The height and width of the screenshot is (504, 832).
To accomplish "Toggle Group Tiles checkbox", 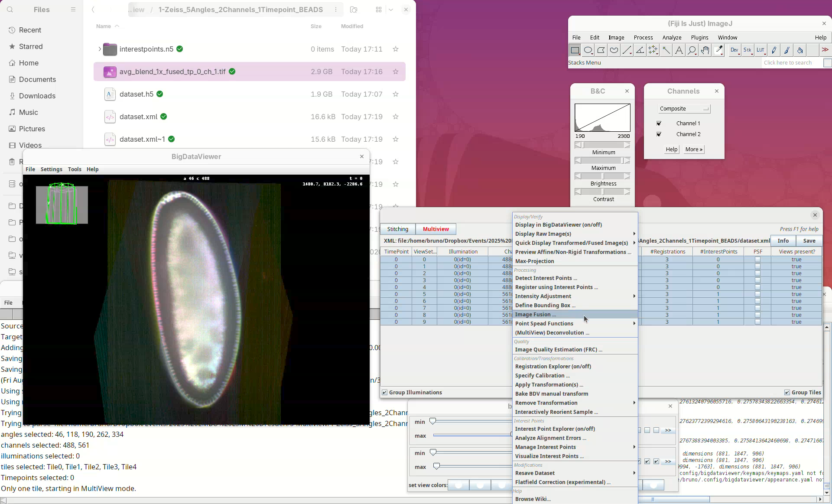I will pyautogui.click(x=787, y=392).
